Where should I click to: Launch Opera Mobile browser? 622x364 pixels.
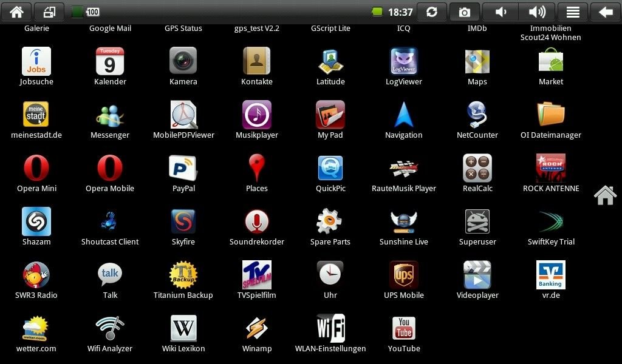coord(110,173)
